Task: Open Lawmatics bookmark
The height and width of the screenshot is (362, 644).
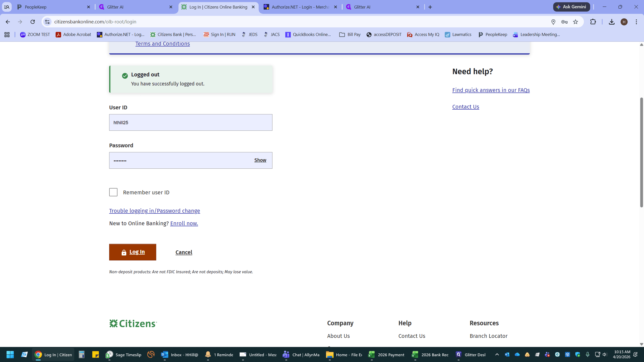Action: (x=458, y=35)
